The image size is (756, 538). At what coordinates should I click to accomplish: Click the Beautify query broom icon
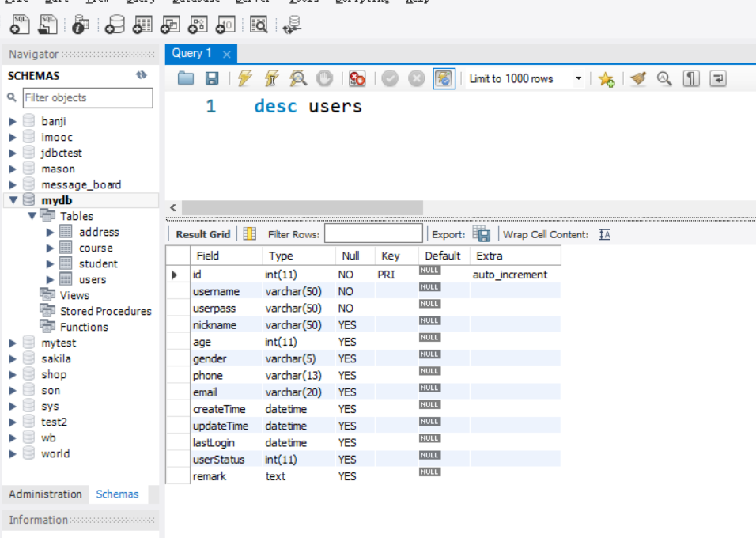[638, 78]
